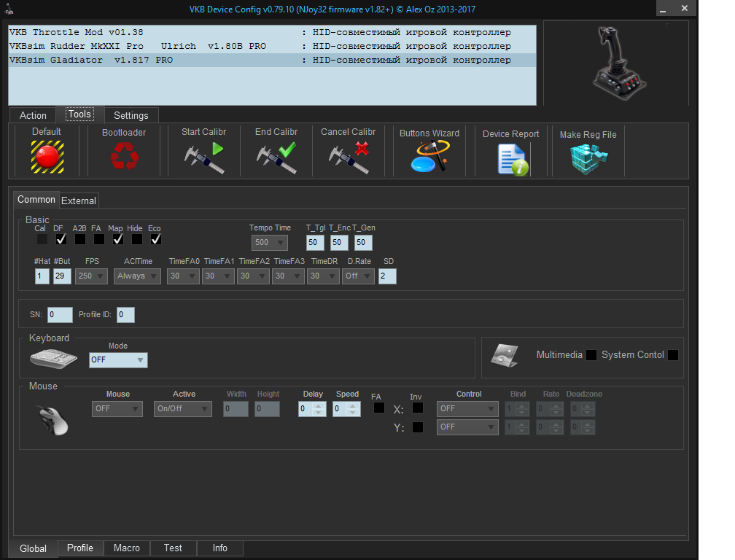Open the Tempo Time dropdown
This screenshot has width=735, height=560.
[x=270, y=242]
